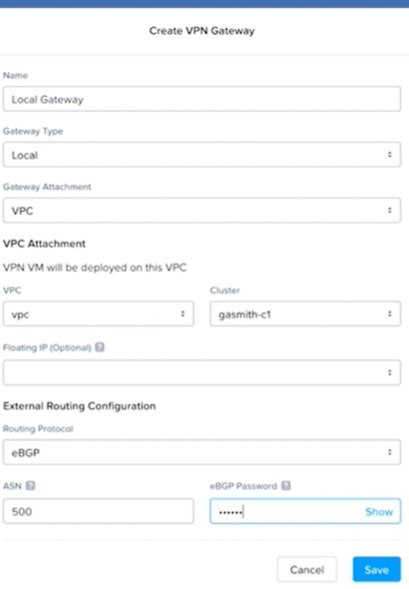Viewport: 409px width, 589px height.
Task: Click the VPC dropdown arrows icon
Action: click(183, 314)
